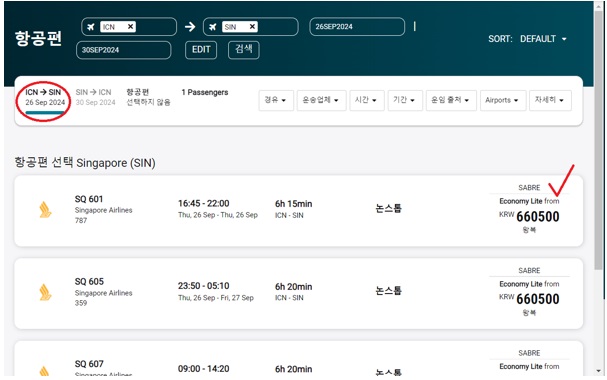Click the 항공편 선택 Singapore (SIN) heading
This screenshot has width=607, height=380.
[85, 163]
